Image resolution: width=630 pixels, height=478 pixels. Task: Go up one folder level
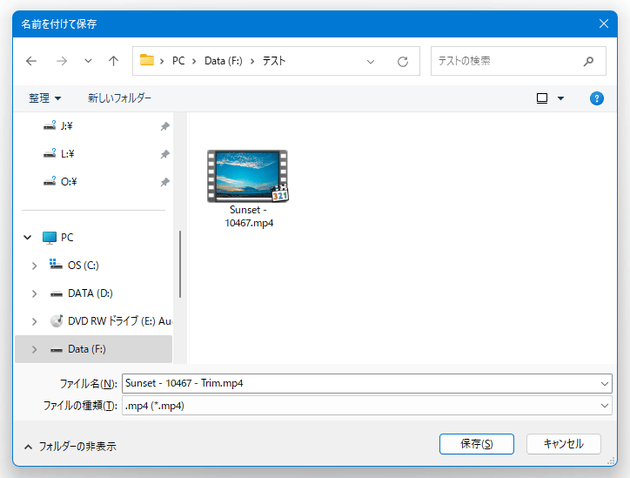point(114,61)
